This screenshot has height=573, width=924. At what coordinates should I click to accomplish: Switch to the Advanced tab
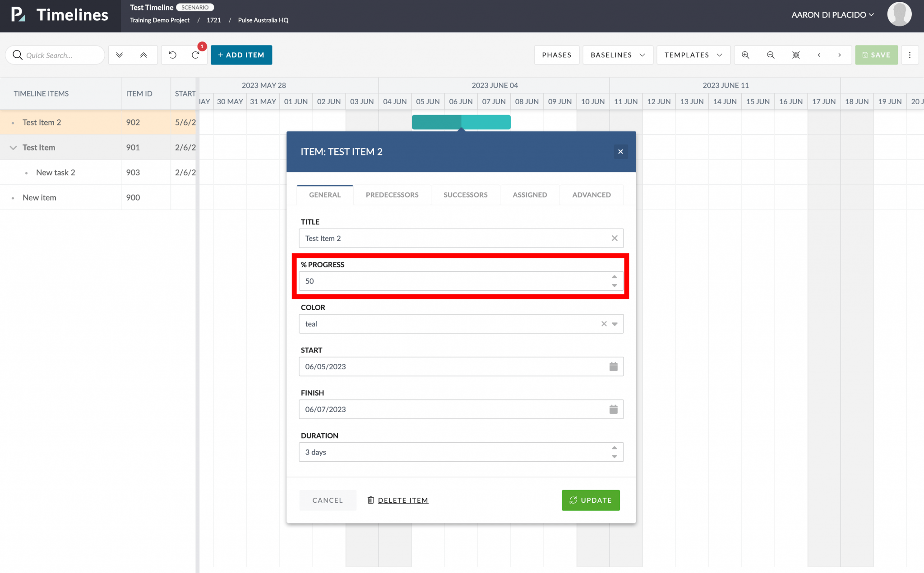point(591,195)
